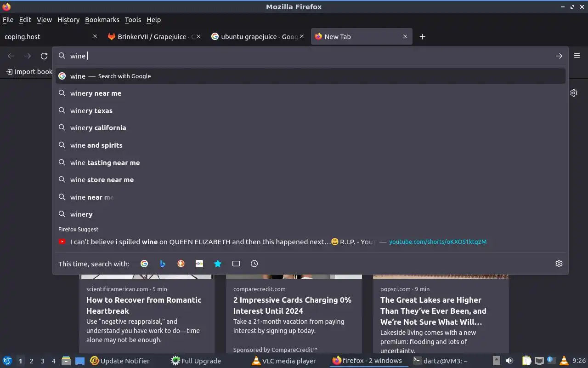Open the system start menu in taskbar
The width and height of the screenshot is (588, 368).
(7, 361)
